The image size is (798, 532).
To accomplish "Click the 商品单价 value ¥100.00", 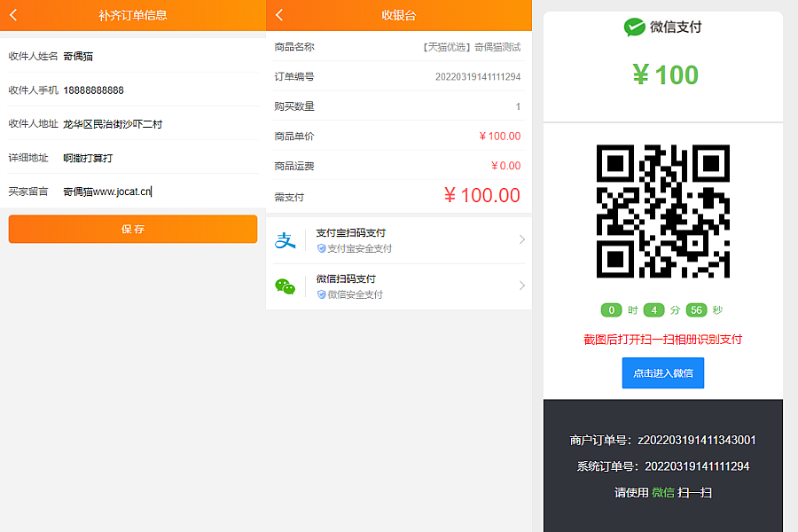I will [x=500, y=137].
